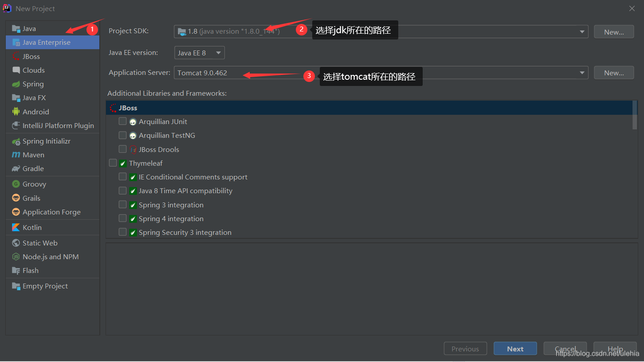This screenshot has height=362, width=644.
Task: Click the Android robot icon
Action: click(x=16, y=112)
